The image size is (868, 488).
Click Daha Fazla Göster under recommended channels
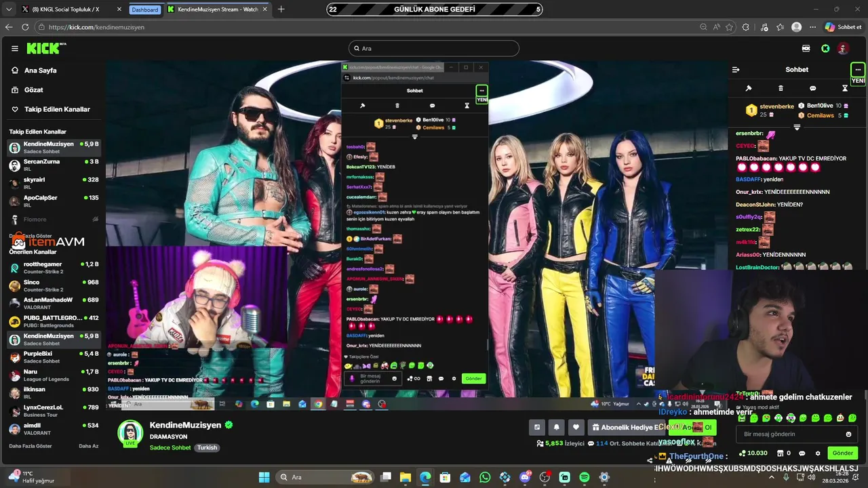31,446
